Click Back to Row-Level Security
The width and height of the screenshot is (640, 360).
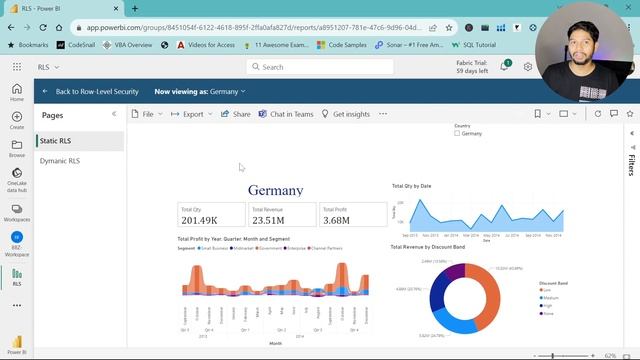[x=97, y=91]
